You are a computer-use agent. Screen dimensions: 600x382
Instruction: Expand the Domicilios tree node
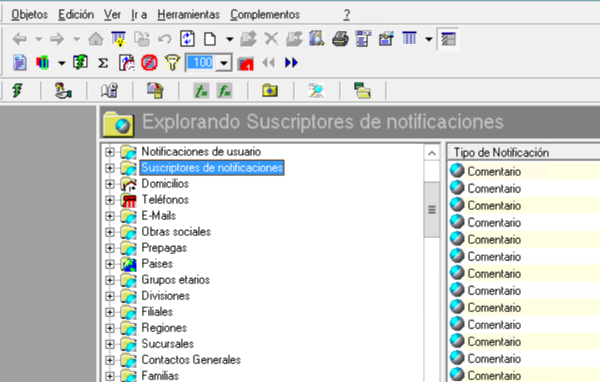coord(109,184)
